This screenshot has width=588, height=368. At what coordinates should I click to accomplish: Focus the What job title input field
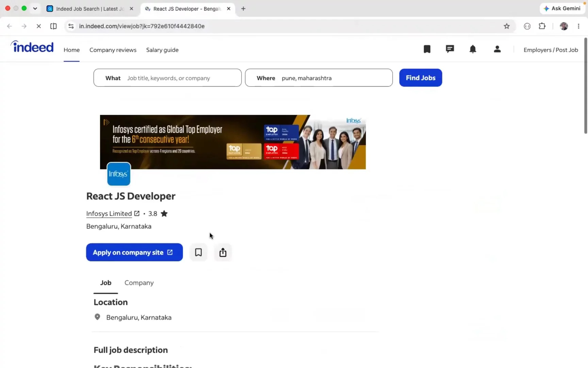click(167, 78)
